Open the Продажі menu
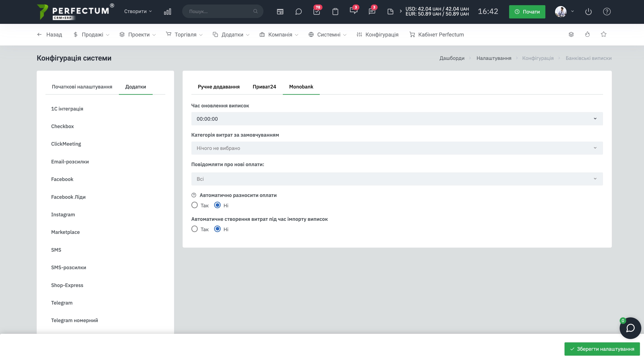The image size is (644, 357). (91, 34)
